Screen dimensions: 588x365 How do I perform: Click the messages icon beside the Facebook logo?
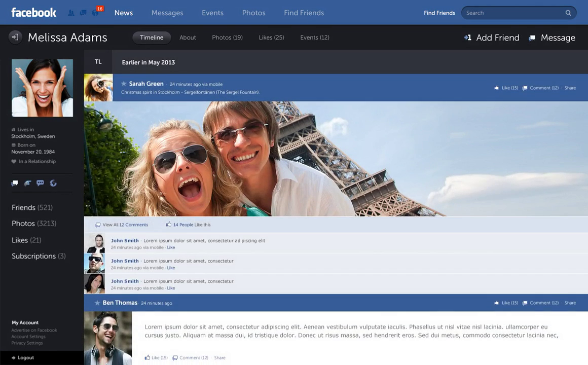coord(83,13)
